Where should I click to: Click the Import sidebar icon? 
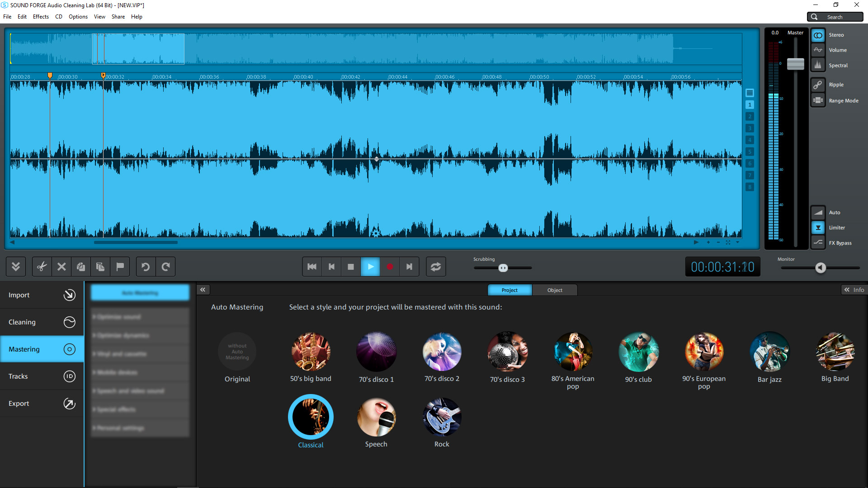69,295
